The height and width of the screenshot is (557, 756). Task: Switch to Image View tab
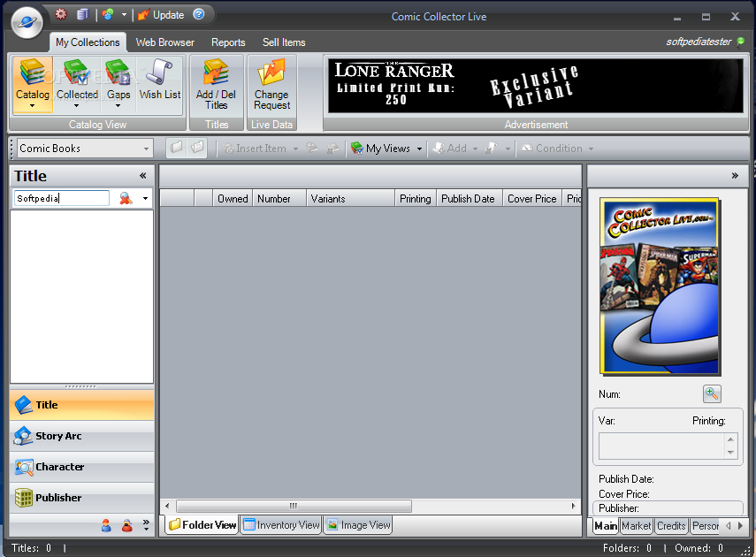[358, 524]
